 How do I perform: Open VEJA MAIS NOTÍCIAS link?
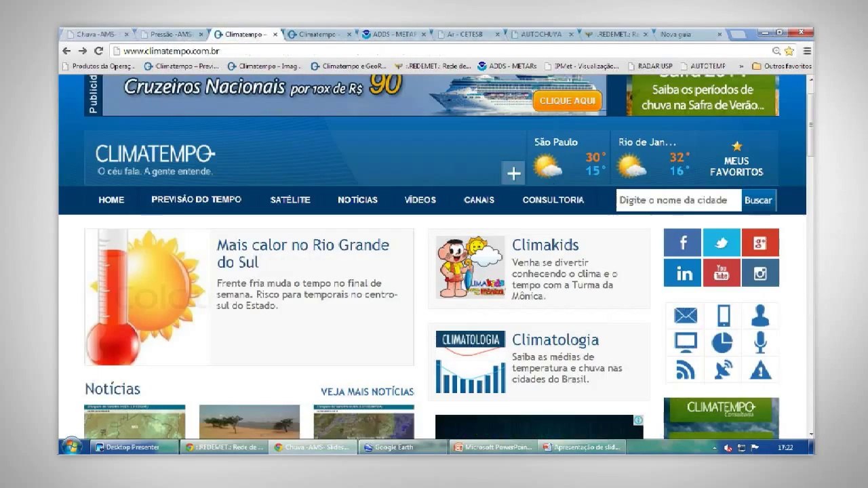coord(367,392)
